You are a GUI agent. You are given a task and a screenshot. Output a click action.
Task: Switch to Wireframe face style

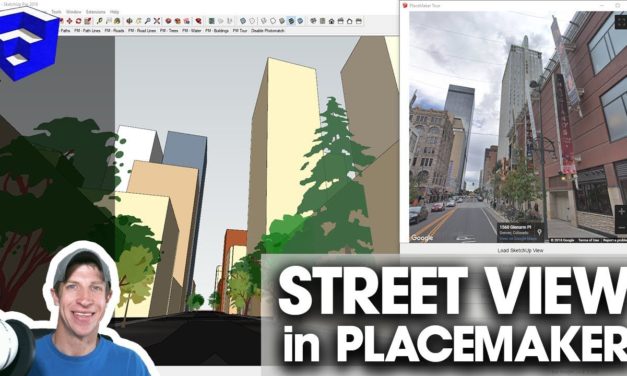point(264,21)
